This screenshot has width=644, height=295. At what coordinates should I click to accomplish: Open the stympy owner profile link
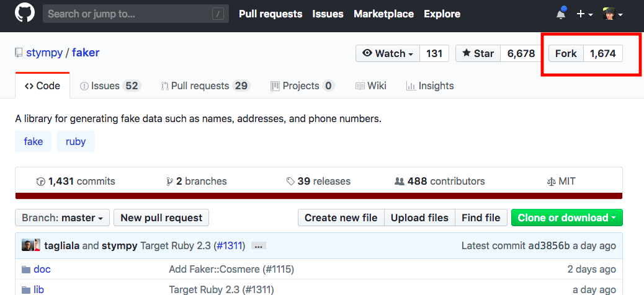click(44, 53)
